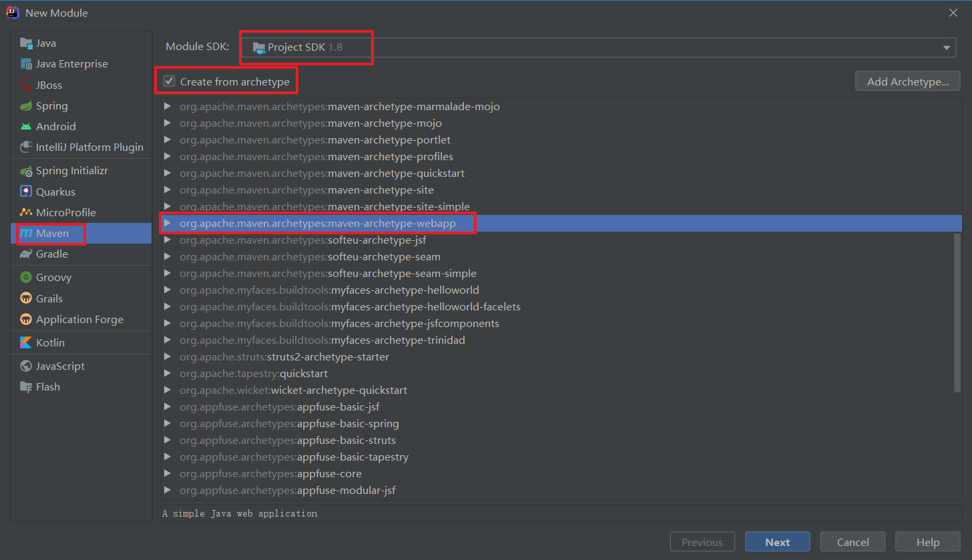Select softeu-archetype-seam row
Image resolution: width=972 pixels, height=560 pixels.
(x=561, y=257)
